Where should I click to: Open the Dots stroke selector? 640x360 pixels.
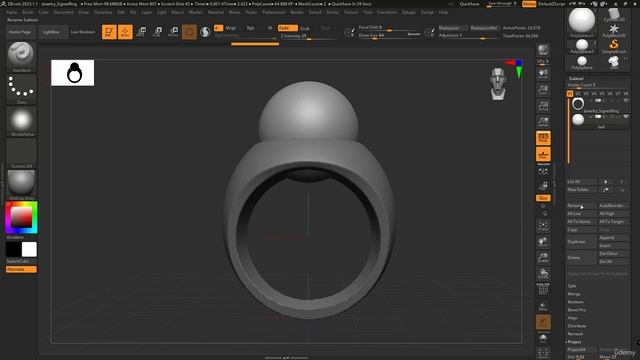point(21,89)
